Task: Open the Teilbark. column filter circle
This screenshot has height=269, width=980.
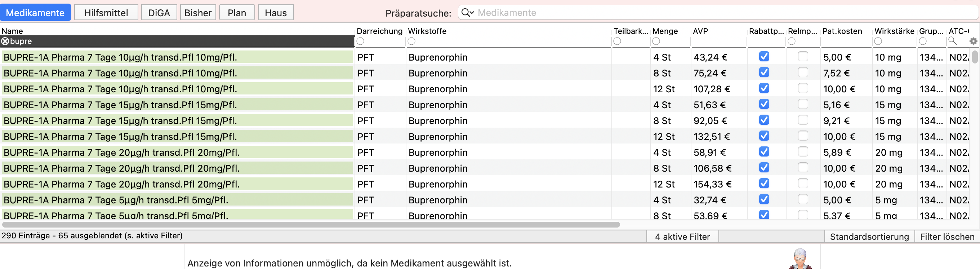Action: [x=618, y=41]
